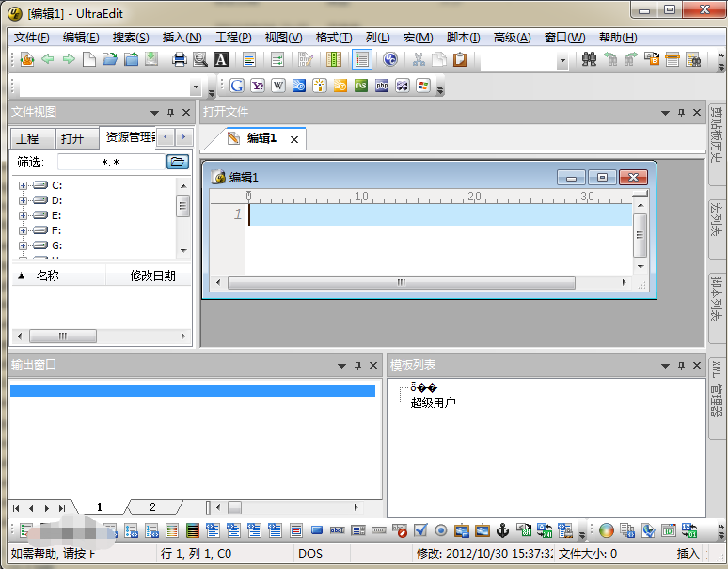Sort by 修改日期 column header
The height and width of the screenshot is (569, 728).
(149, 276)
